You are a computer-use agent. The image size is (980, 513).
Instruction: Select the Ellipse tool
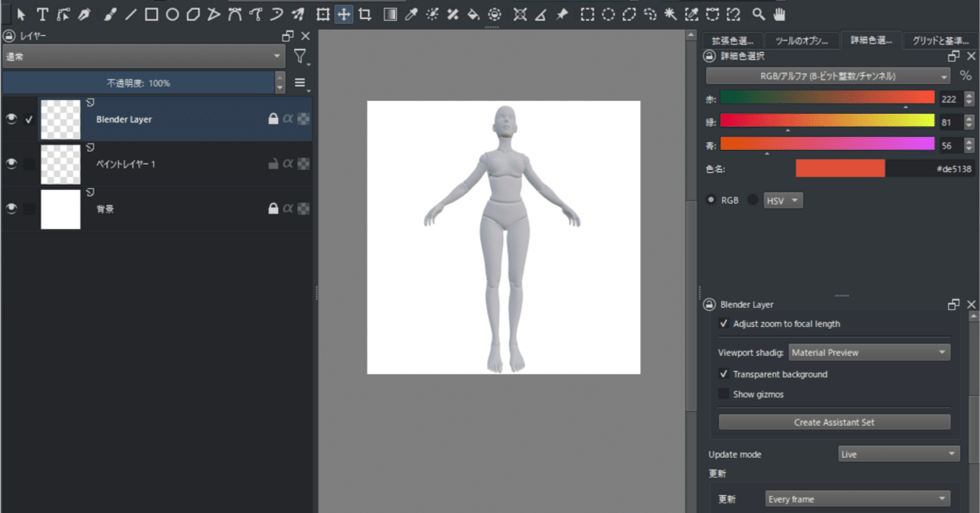click(172, 13)
